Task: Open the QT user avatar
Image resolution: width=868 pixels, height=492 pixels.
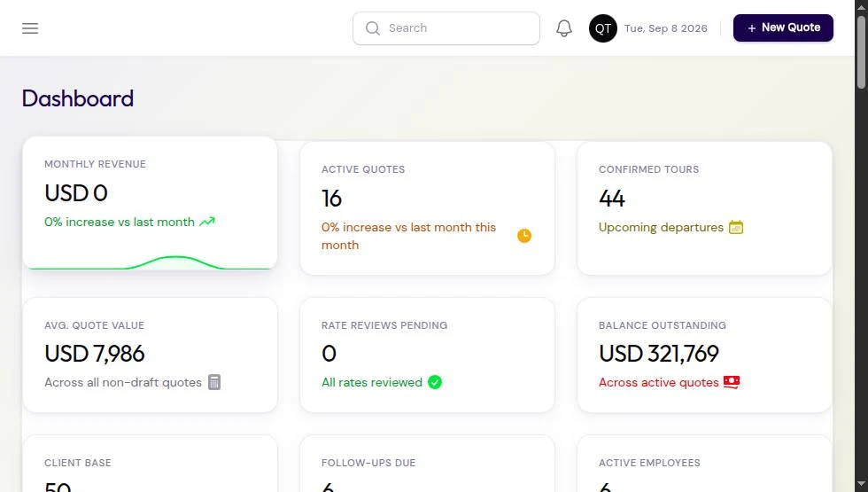Action: 603,28
